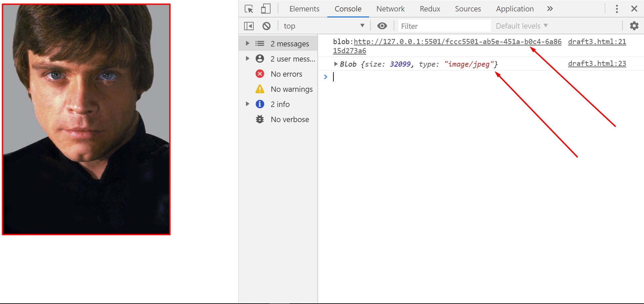
Task: Select the user messages filter icon
Action: coord(260,59)
